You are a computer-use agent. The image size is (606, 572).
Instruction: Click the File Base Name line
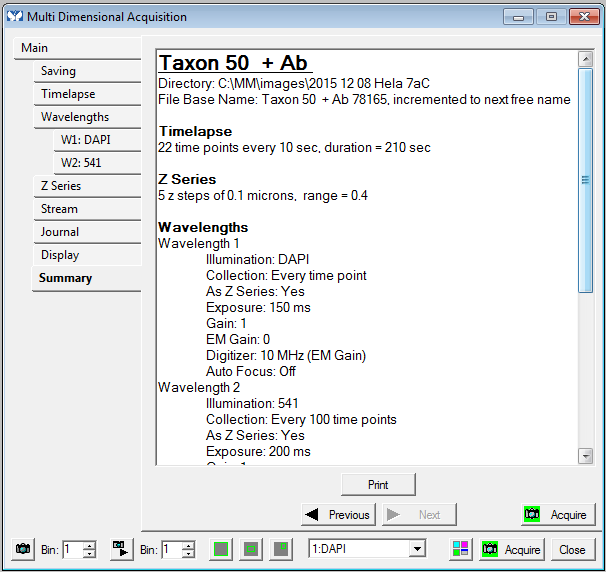pyautogui.click(x=364, y=100)
